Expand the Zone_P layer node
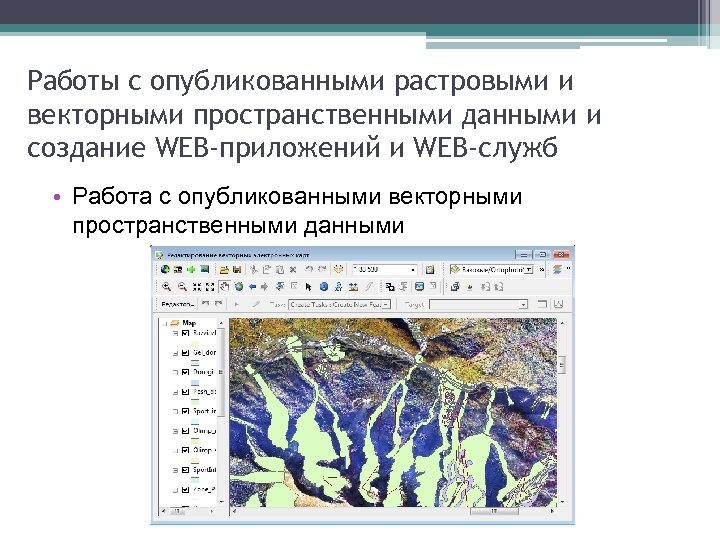This screenshot has width=720, height=540. click(175, 490)
